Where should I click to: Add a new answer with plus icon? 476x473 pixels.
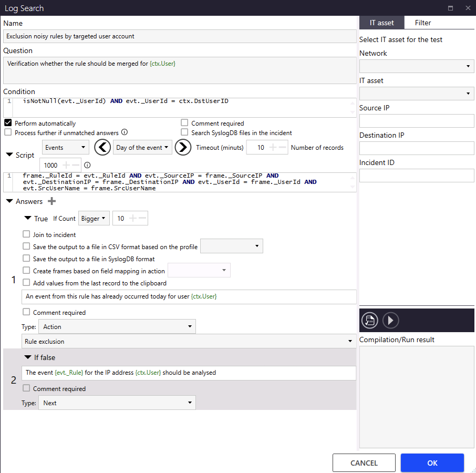click(52, 201)
